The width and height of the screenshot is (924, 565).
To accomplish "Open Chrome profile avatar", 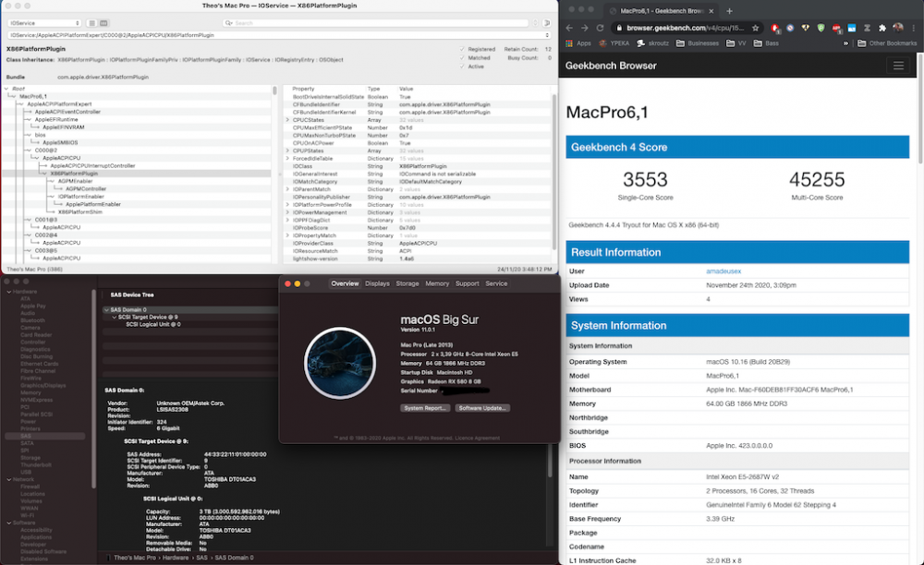I will [897, 28].
